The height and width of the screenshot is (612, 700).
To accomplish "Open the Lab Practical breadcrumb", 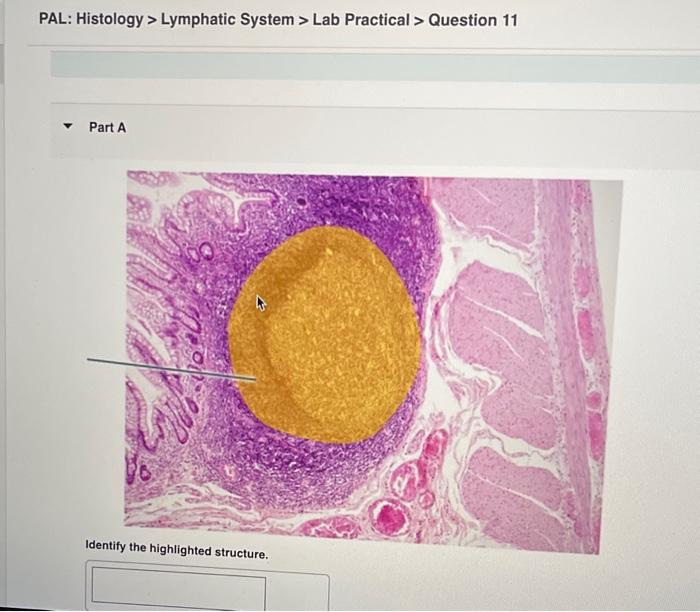I will 361,20.
